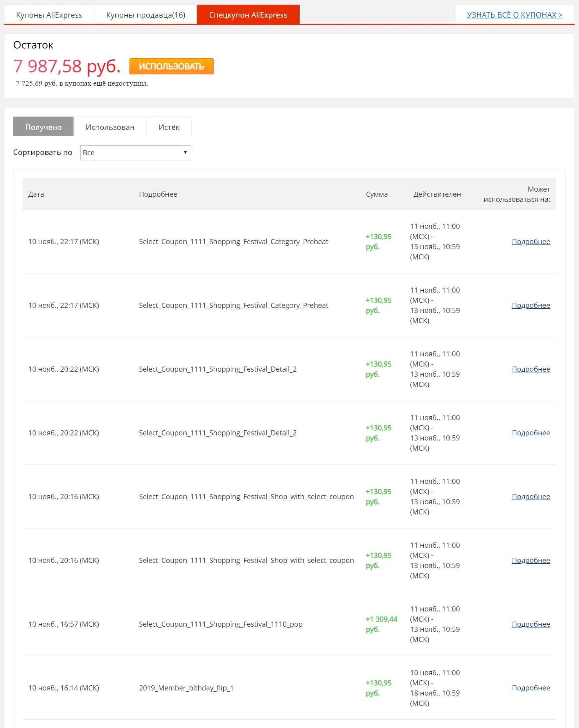
Task: Show the Получено coupons tab
Action: 43,127
